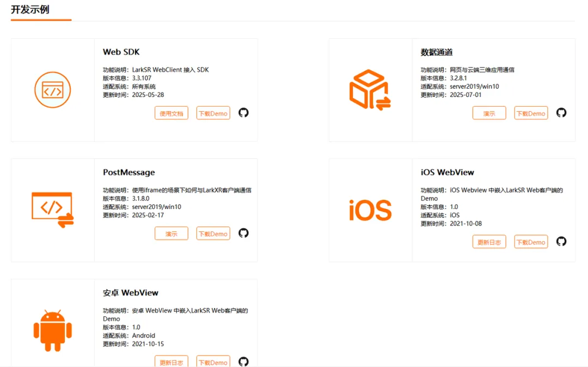This screenshot has height=367, width=588.
Task: Click the Web SDK code window icon
Action: [52, 90]
